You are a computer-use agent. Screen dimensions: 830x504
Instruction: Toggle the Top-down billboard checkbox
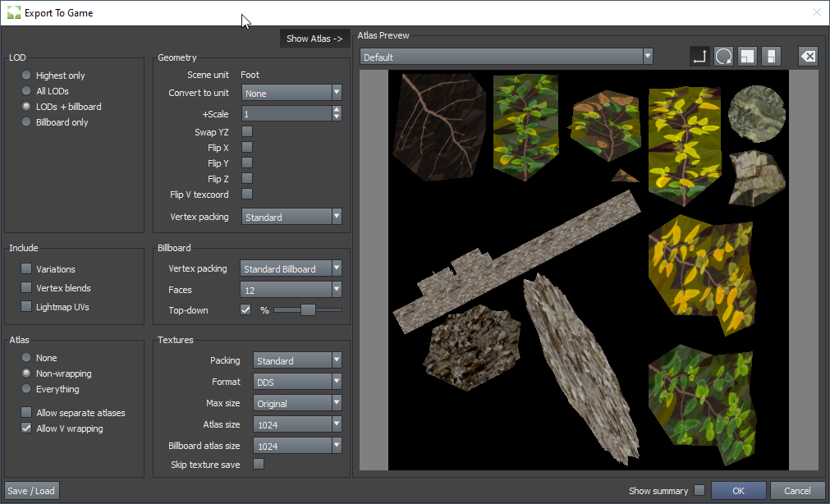(x=245, y=310)
